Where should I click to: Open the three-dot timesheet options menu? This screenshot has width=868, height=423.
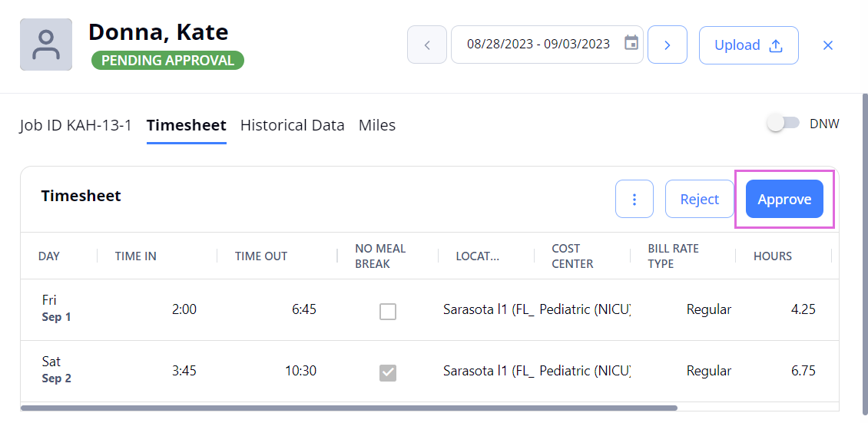(x=634, y=199)
